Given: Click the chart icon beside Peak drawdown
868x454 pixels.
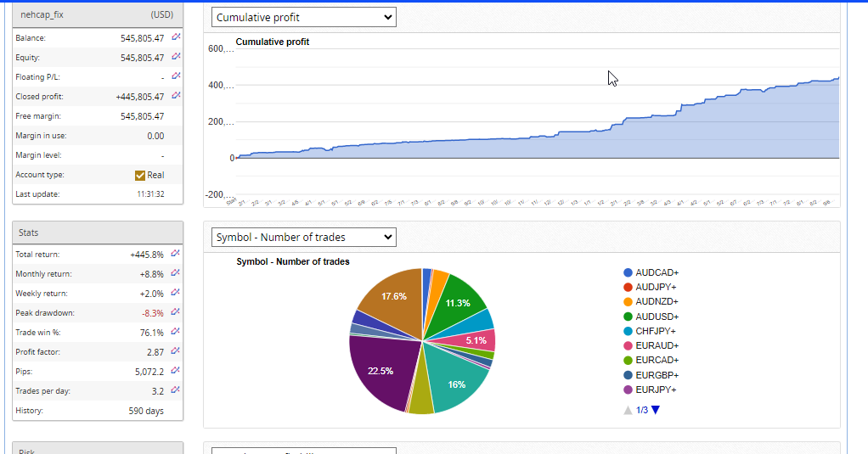Looking at the screenshot, I should tap(176, 312).
